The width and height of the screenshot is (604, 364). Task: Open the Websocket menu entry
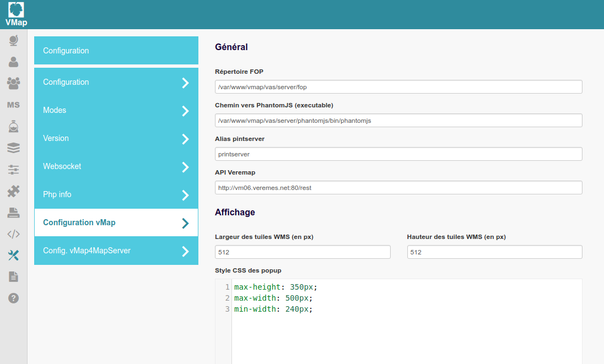(116, 167)
